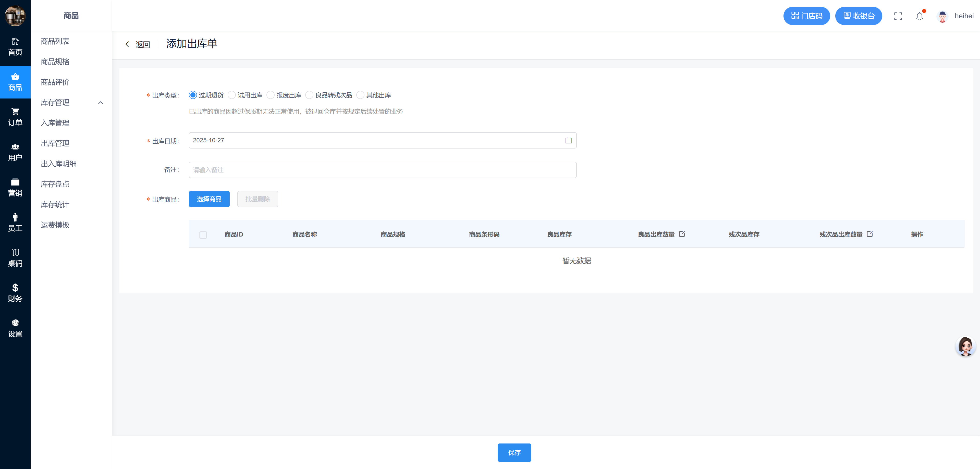Open the 出库日期 date picker field
980x469 pixels.
377,140
